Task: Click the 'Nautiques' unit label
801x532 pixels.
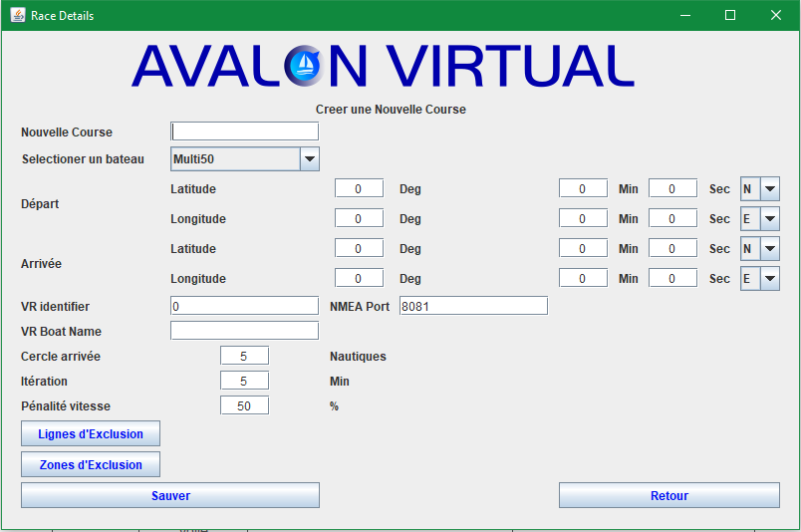Action: pos(358,357)
